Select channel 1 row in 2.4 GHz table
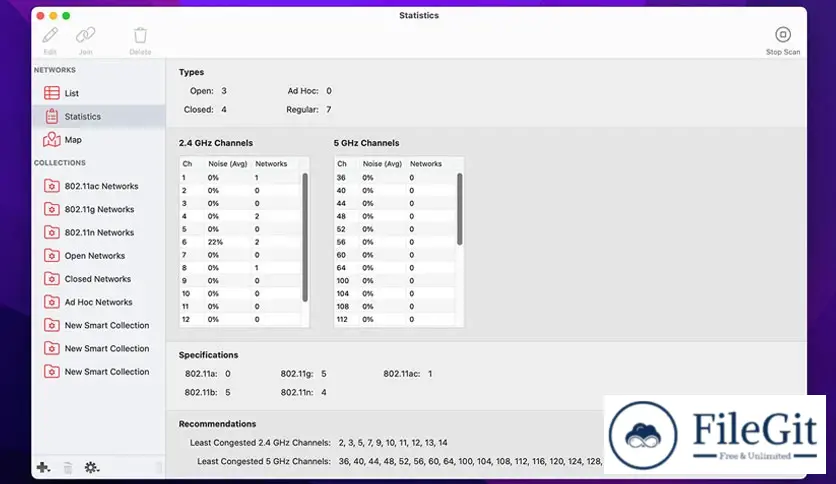 240,178
